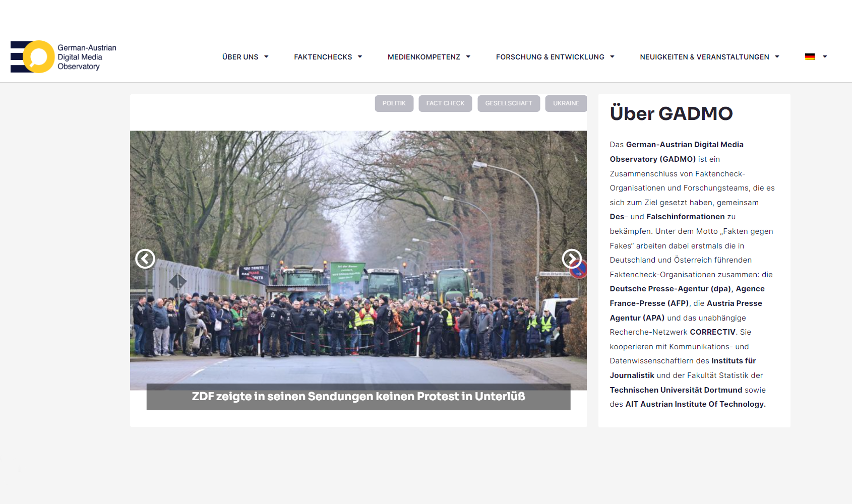Select the Fact Check tag
This screenshot has height=504, width=852.
coord(445,103)
